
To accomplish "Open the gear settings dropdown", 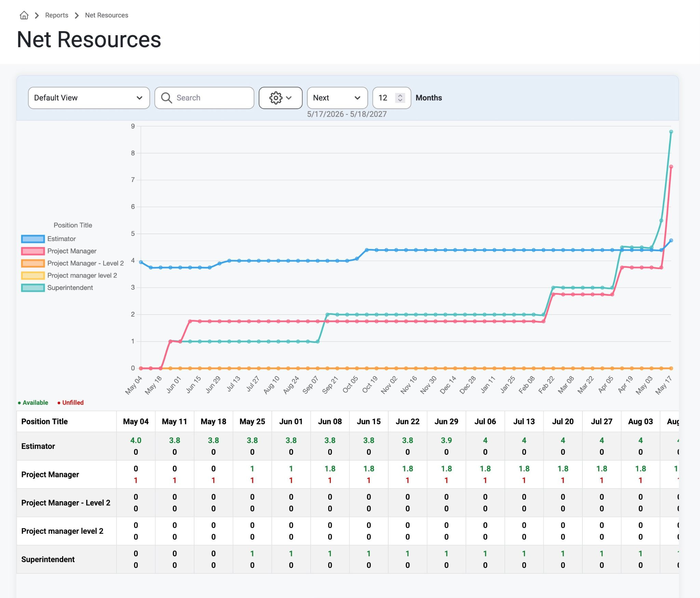I will 280,98.
